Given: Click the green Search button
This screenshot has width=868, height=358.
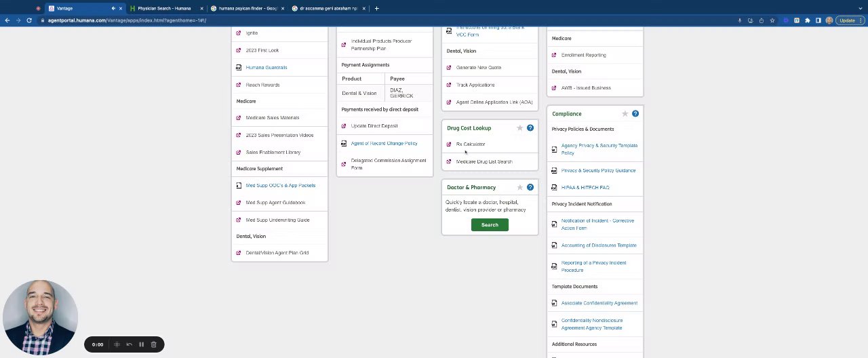Looking at the screenshot, I should click(x=490, y=225).
